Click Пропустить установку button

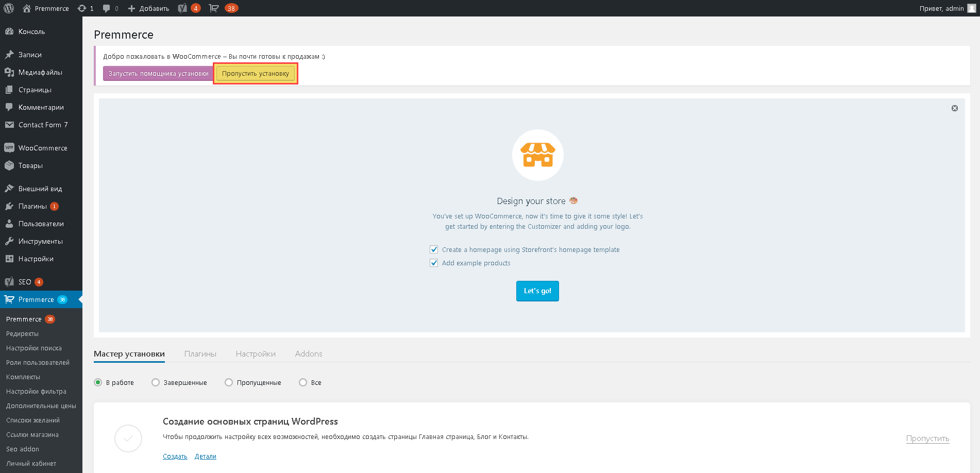[256, 74]
